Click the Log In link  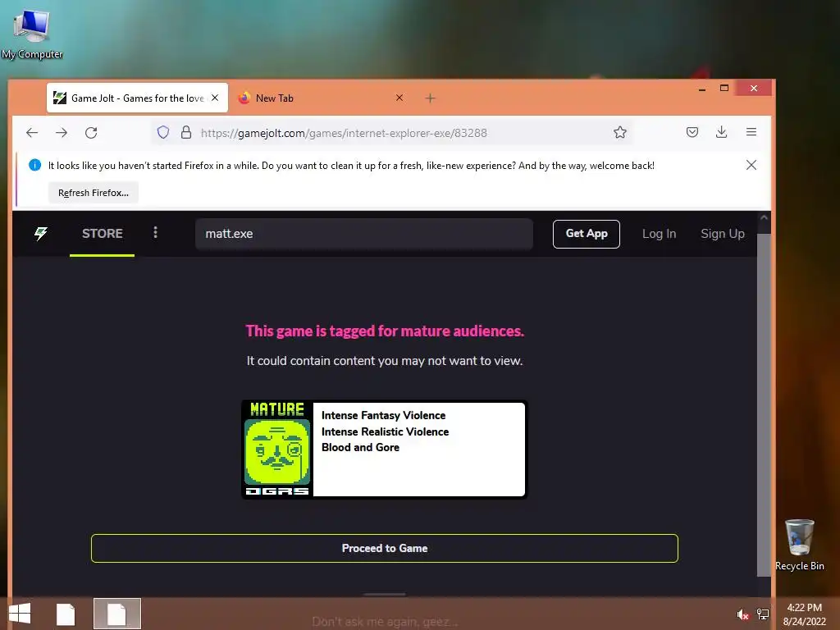click(x=659, y=234)
